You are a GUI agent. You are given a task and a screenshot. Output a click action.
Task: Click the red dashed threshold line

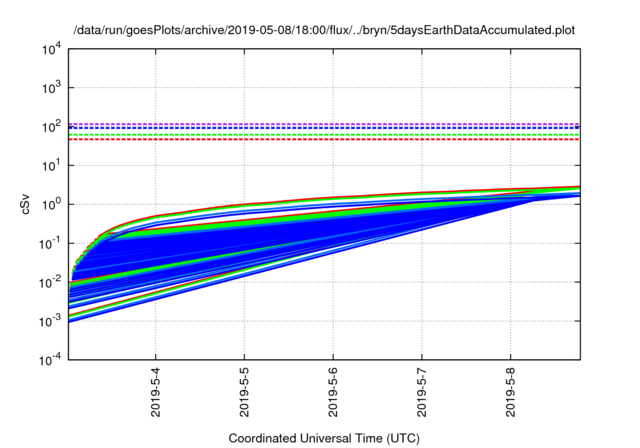pyautogui.click(x=324, y=140)
